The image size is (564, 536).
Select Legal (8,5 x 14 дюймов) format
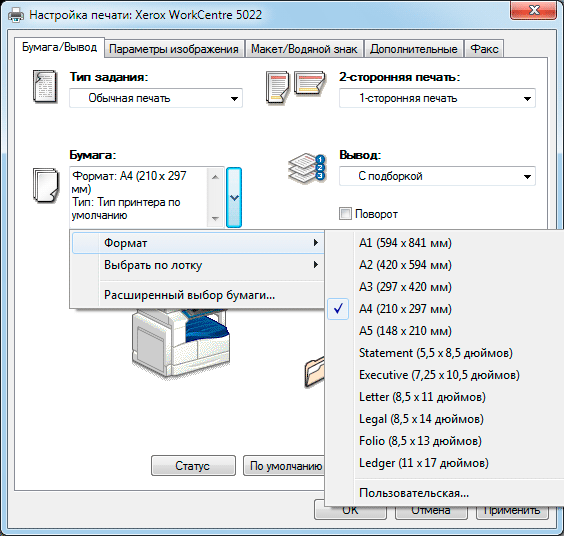(x=445, y=419)
